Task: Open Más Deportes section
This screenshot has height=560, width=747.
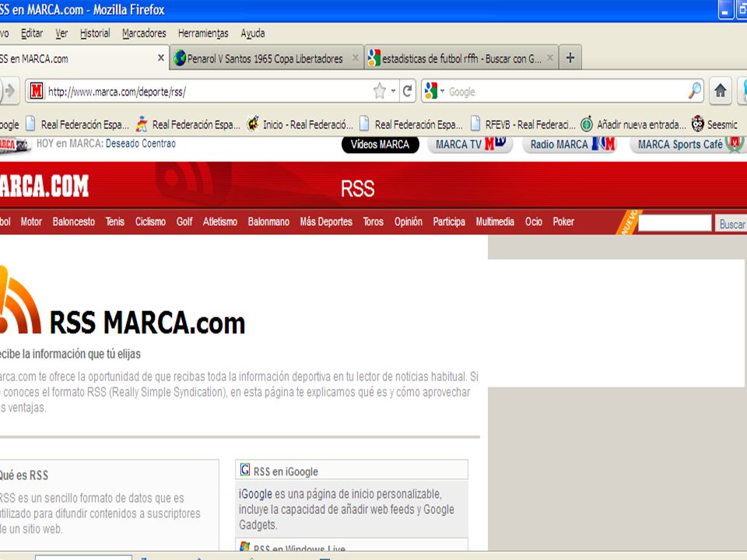Action: click(326, 222)
